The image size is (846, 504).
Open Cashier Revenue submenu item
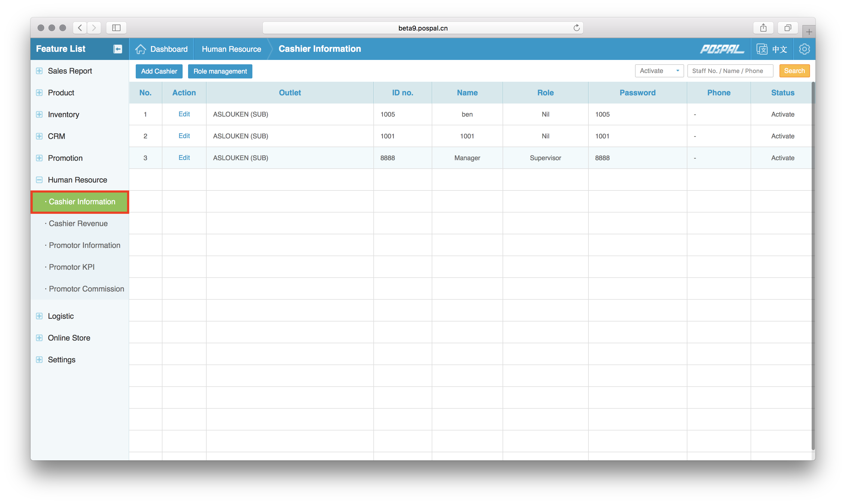78,223
